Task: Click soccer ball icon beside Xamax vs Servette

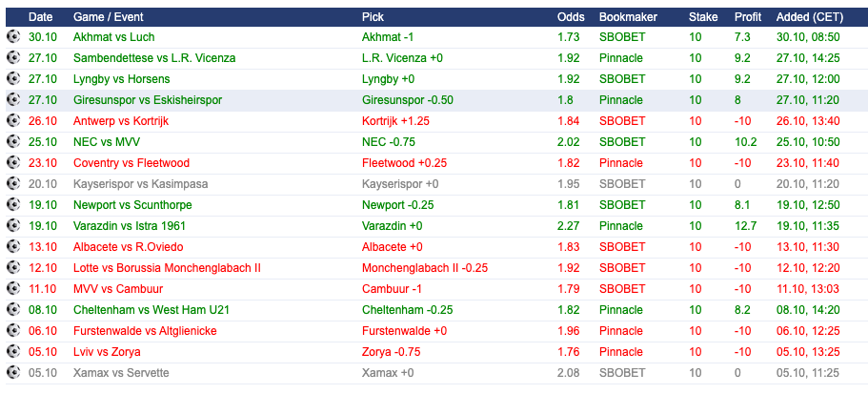Action: 13,372
